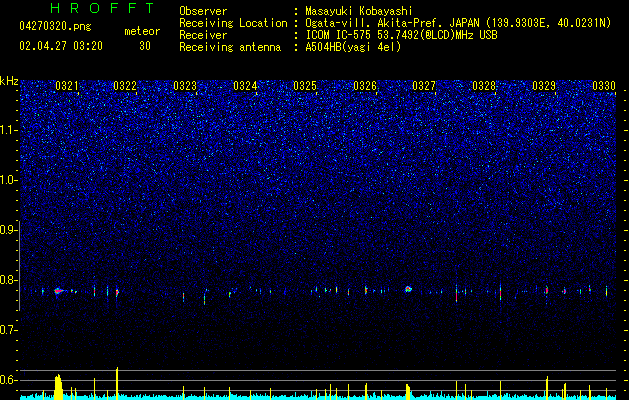Click the 0324 time marker
Viewport: 629px width, 400px height.
(245, 86)
